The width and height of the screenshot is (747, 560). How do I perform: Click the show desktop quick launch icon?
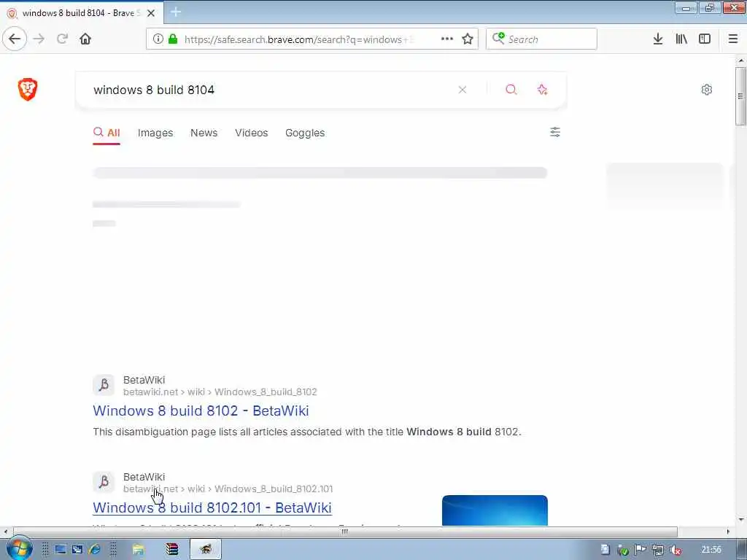tap(60, 550)
